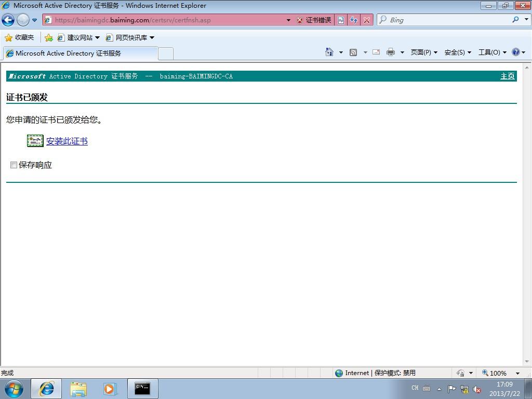Screen dimensions: 532x399
Task: Open Windows Explorer from the taskbar
Action: [78, 389]
